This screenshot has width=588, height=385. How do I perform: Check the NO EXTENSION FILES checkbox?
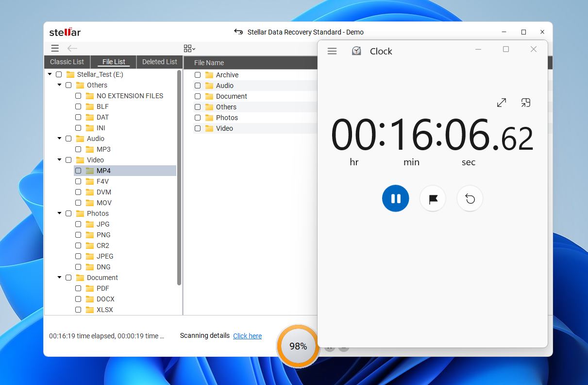tap(78, 96)
